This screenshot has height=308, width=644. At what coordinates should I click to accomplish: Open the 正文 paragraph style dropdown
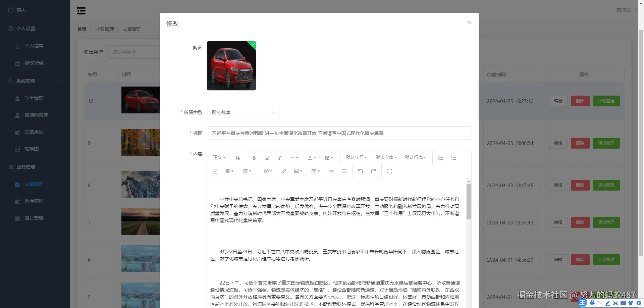coord(219,157)
